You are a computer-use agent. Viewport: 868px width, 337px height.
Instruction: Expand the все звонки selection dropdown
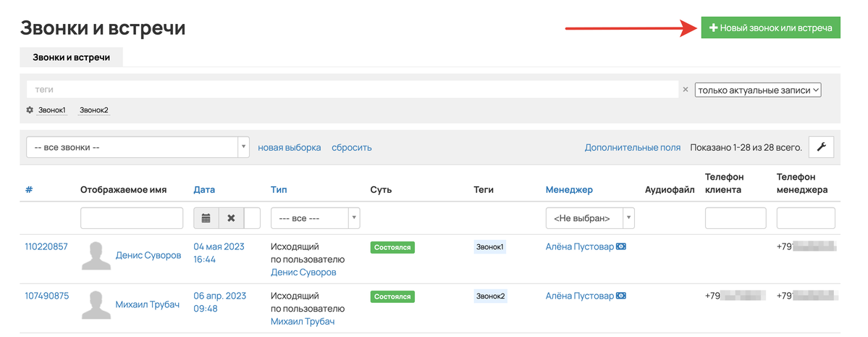click(x=138, y=148)
